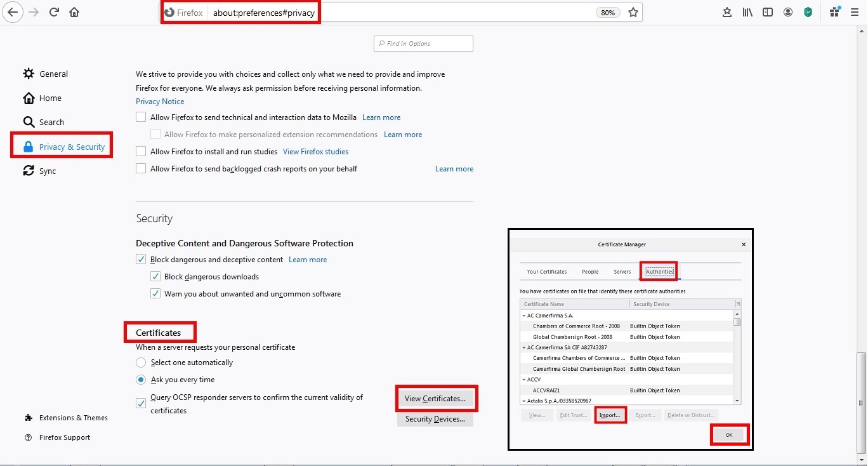Screen dimensions: 868x466
Task: Select the Authorities tab
Action: [660, 272]
